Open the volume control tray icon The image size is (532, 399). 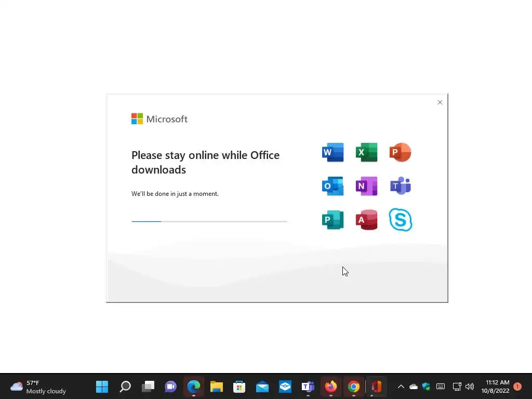[470, 387]
